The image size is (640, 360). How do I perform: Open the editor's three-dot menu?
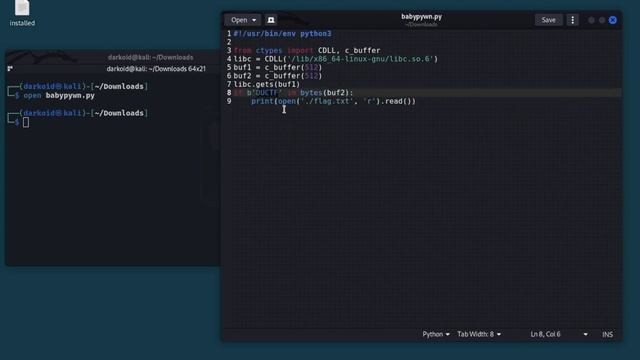pyautogui.click(x=573, y=20)
